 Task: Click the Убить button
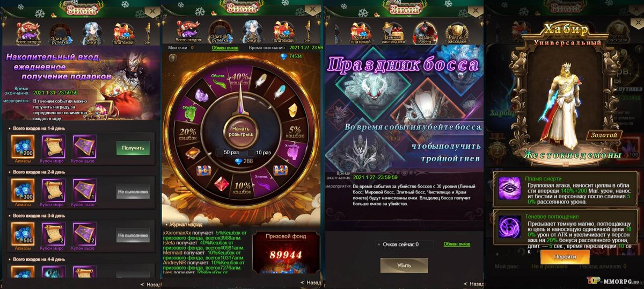404,265
